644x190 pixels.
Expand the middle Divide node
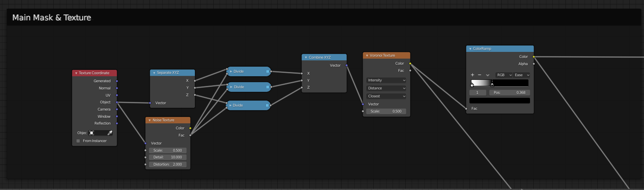(231, 87)
